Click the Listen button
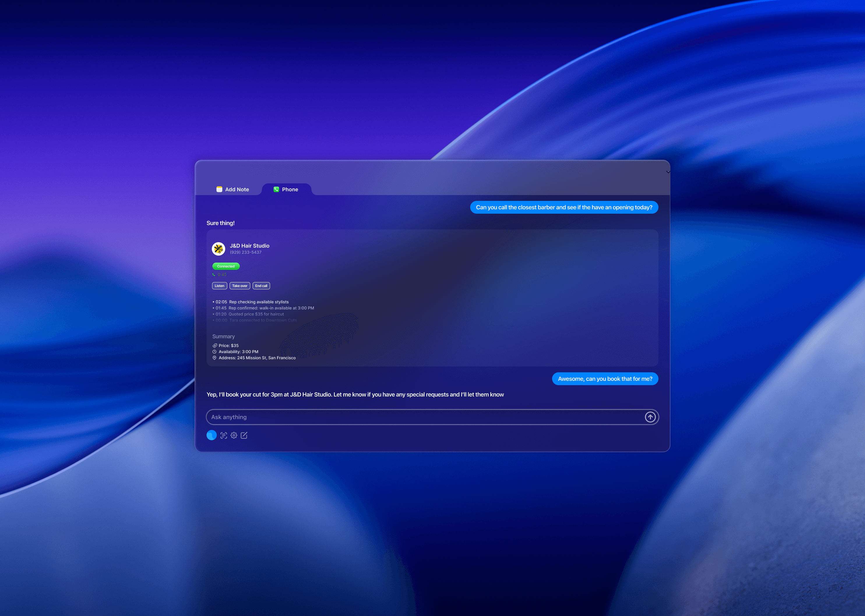Screen dimensions: 865x616 [219, 286]
